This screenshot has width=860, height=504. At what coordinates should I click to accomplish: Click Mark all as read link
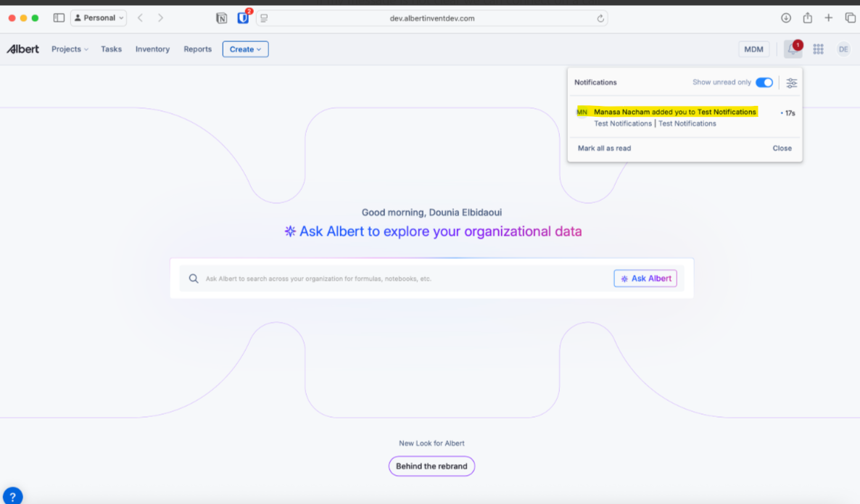pyautogui.click(x=604, y=148)
